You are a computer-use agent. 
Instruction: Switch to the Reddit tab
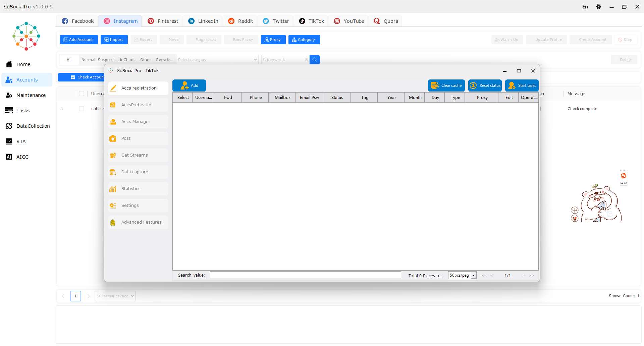(240, 21)
